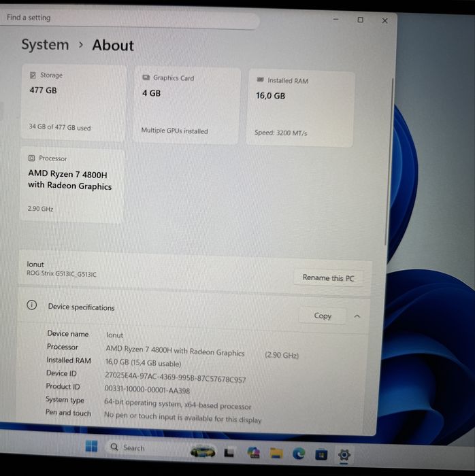Open File Explorer from the taskbar
This screenshot has height=476, width=475.
[x=276, y=453]
